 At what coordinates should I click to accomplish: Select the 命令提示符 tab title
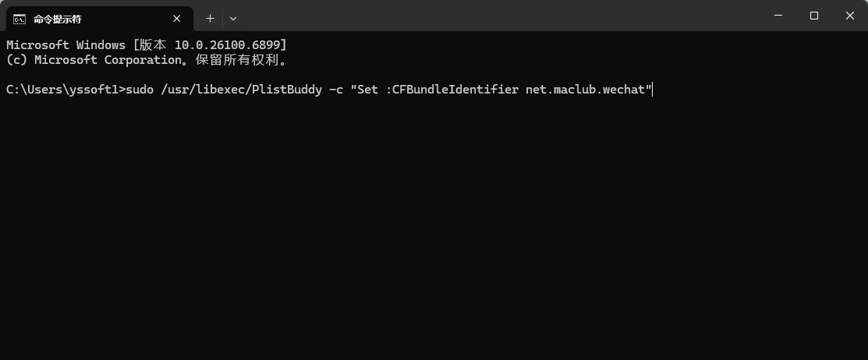point(58,19)
